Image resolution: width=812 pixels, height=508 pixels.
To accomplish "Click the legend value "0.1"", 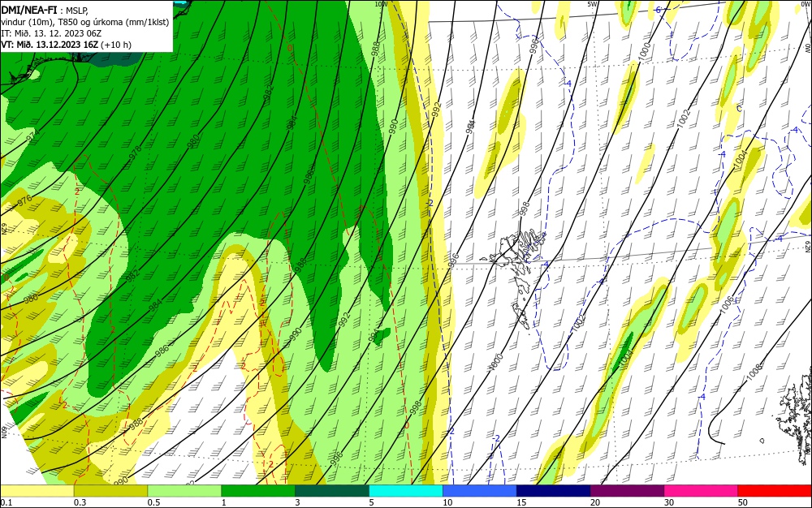I will click(6, 502).
